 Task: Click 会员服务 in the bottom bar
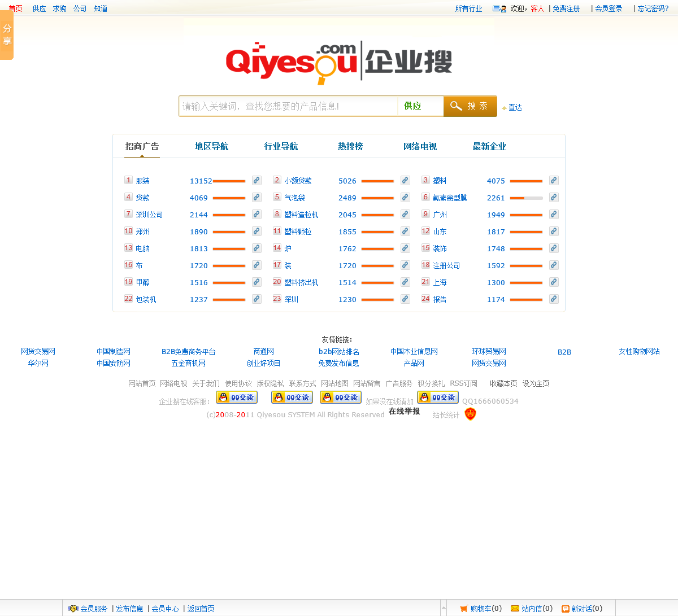(x=94, y=609)
